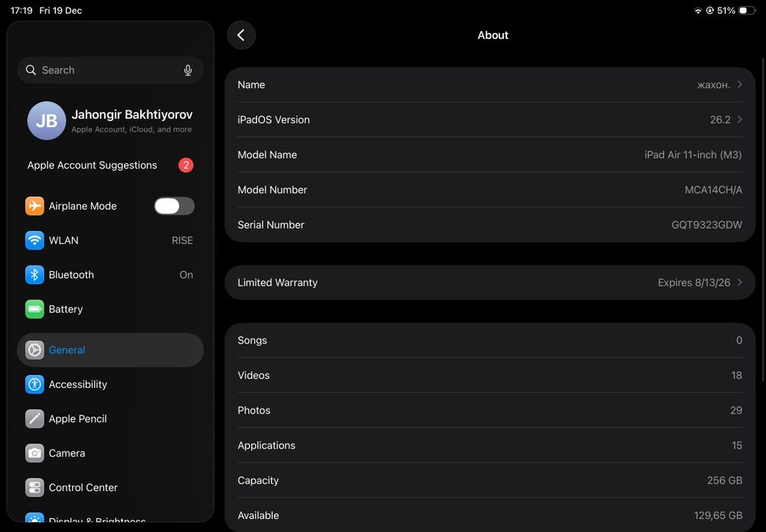This screenshot has height=532, width=766.
Task: Tap the red 2 notification badge
Action: [185, 165]
